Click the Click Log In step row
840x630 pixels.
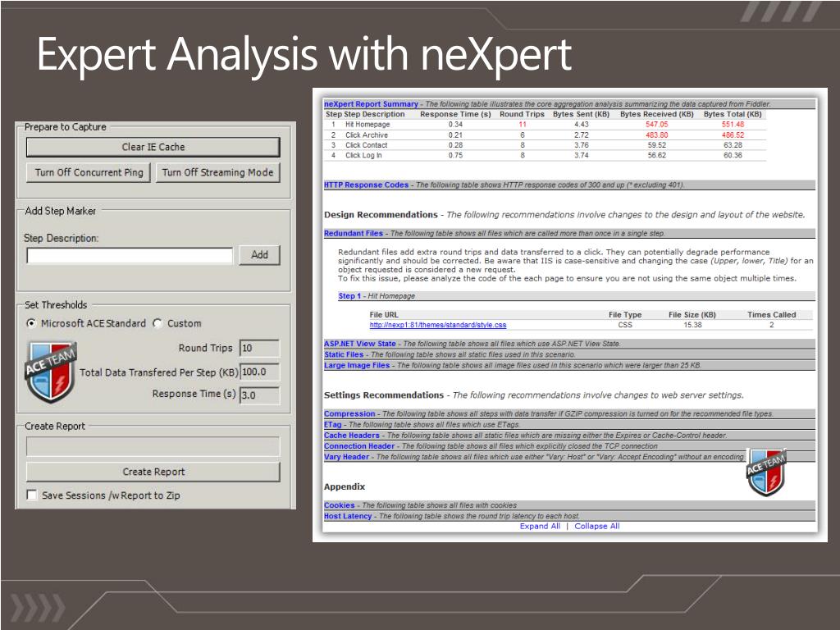546,155
